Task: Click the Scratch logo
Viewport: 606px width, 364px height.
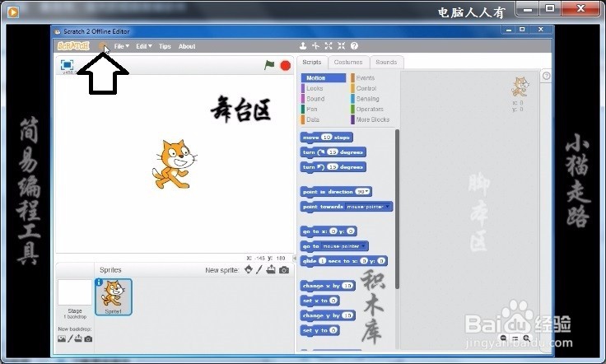Action: click(x=73, y=46)
